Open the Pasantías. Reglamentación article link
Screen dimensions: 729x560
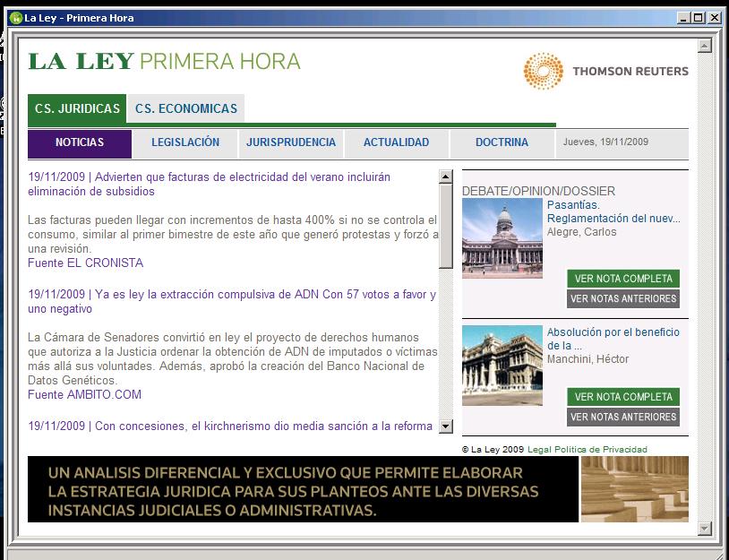pyautogui.click(x=613, y=211)
